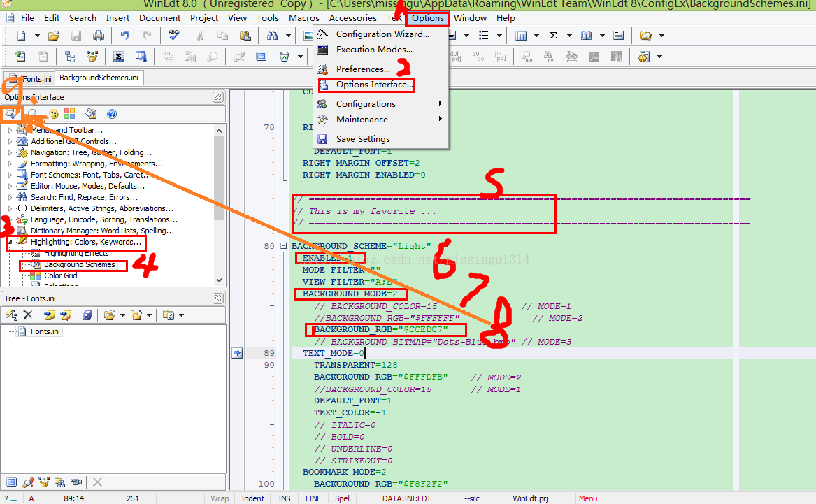Run the ABC spell check
Image resolution: width=816 pixels, height=504 pixels.
[x=174, y=36]
